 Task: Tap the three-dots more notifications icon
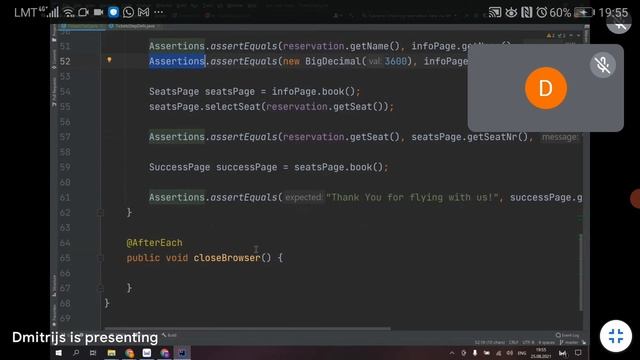tap(159, 12)
